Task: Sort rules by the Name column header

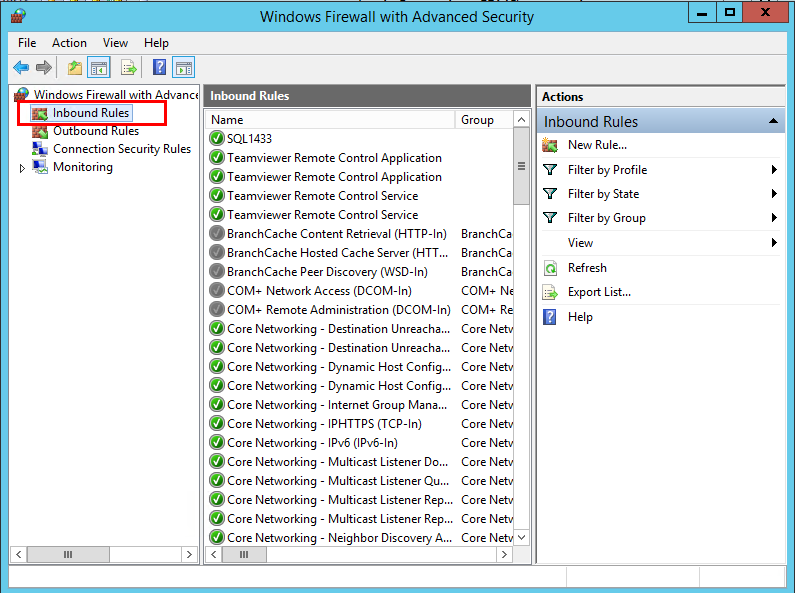Action: (330, 120)
